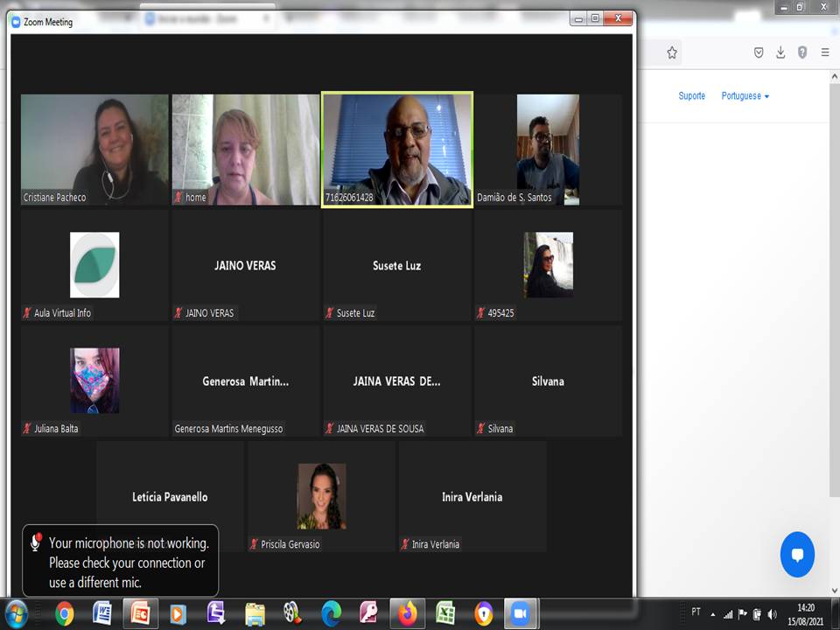
Task: Open the network signal tray icon
Action: 728,614
